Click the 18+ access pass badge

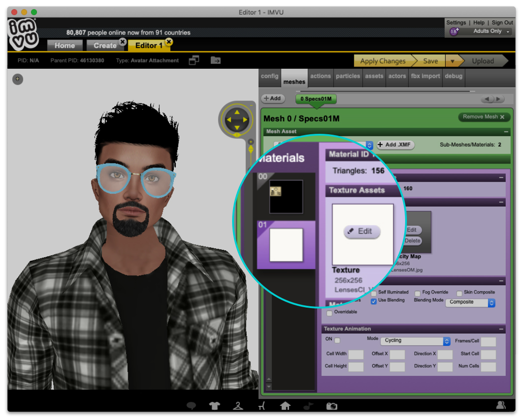click(454, 31)
